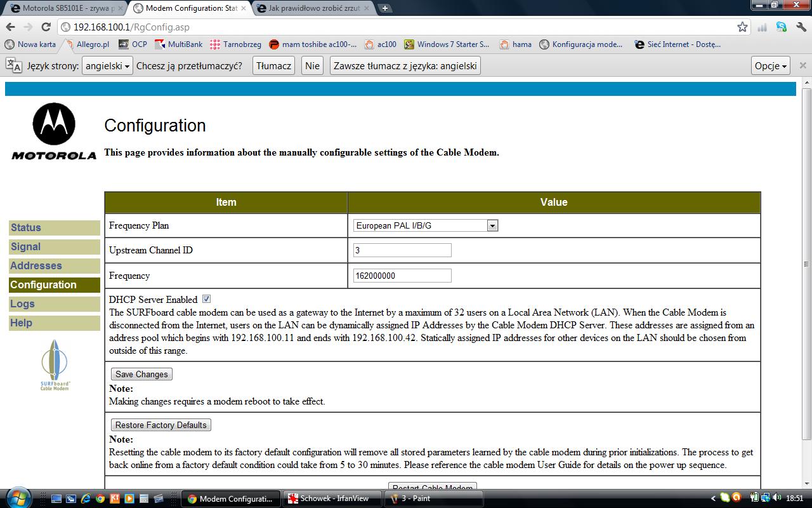The height and width of the screenshot is (508, 812).
Task: Open the network connection tray icon
Action: (x=766, y=498)
